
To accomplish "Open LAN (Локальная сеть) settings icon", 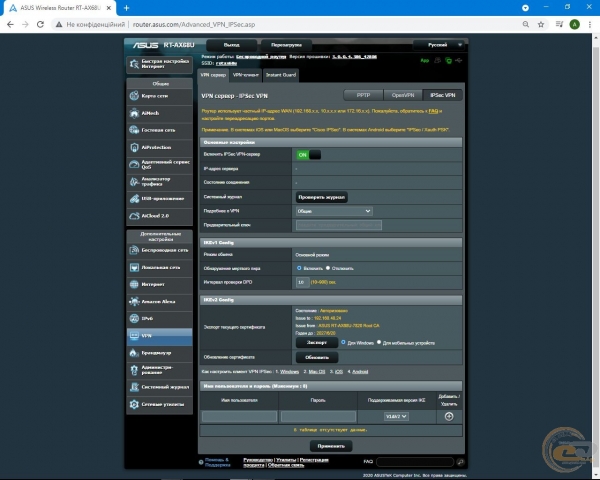I will pos(134,267).
